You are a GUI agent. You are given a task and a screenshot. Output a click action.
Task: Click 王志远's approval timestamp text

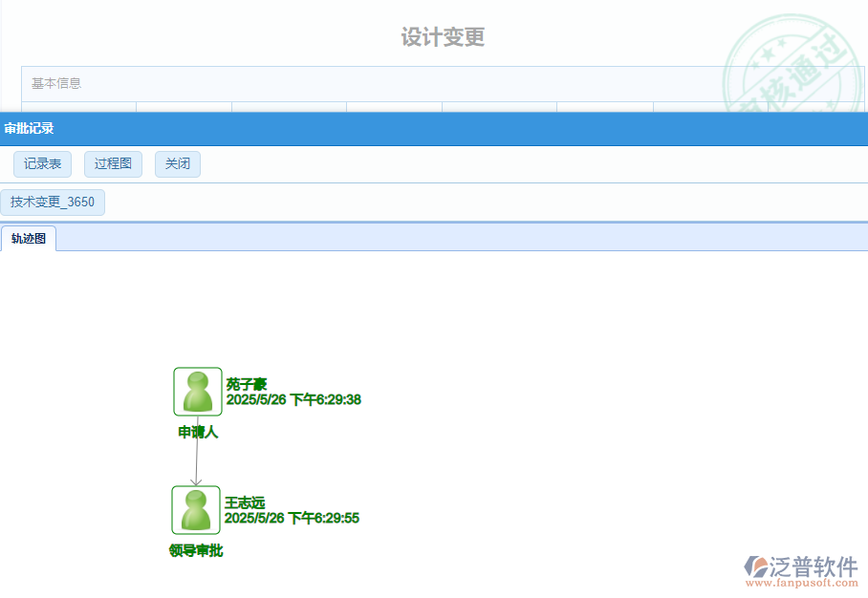point(292,518)
